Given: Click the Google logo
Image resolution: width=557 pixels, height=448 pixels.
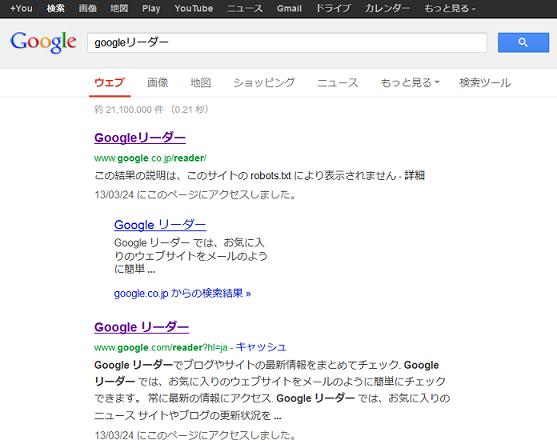Looking at the screenshot, I should (x=43, y=42).
